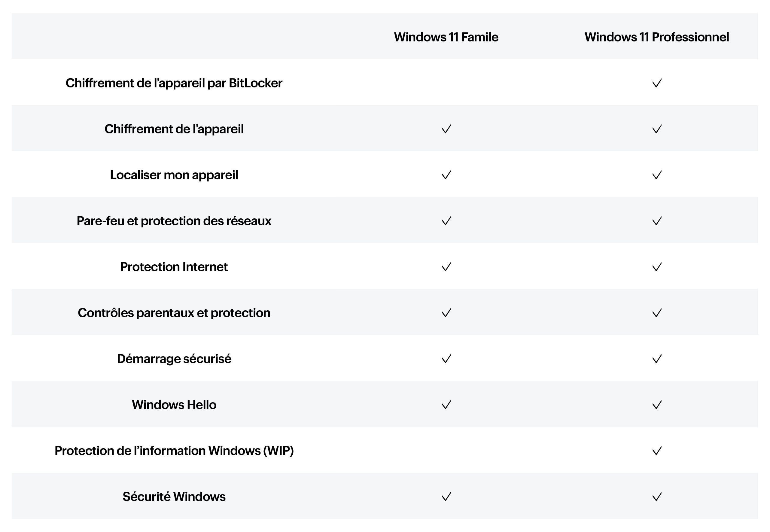Select the Contrôles parentaux et protection label

(174, 313)
